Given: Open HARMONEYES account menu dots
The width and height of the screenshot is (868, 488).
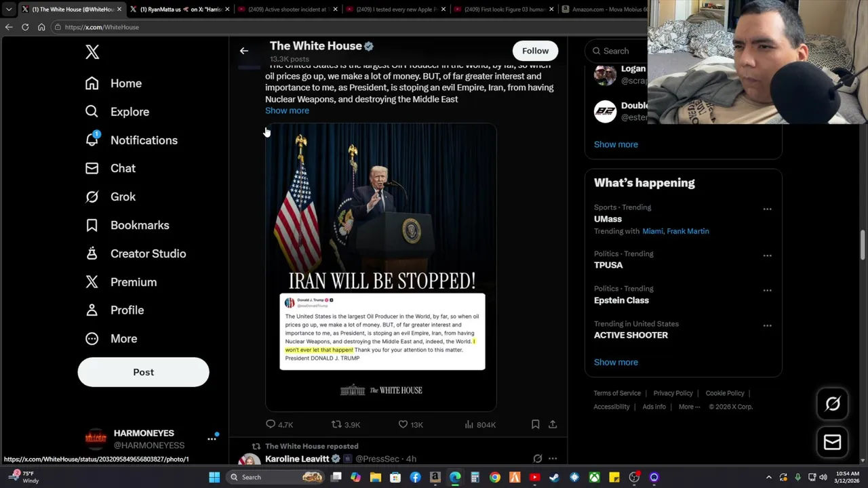Looking at the screenshot, I should tap(212, 439).
